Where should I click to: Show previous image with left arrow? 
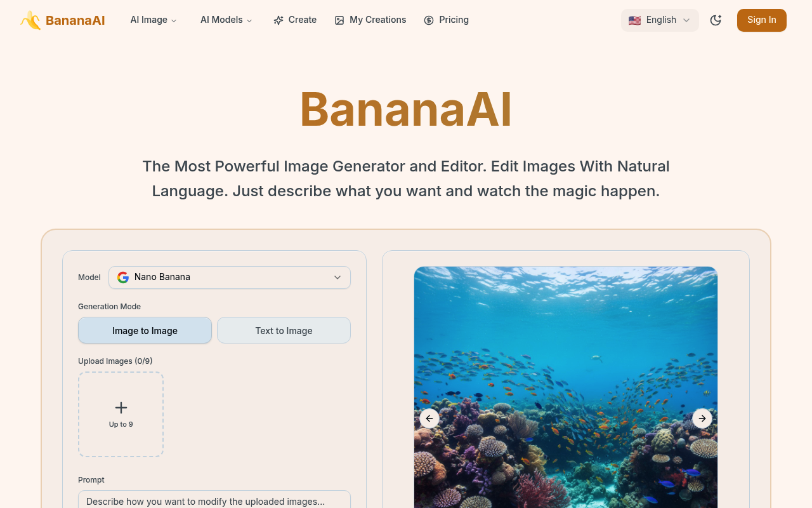pyautogui.click(x=429, y=418)
